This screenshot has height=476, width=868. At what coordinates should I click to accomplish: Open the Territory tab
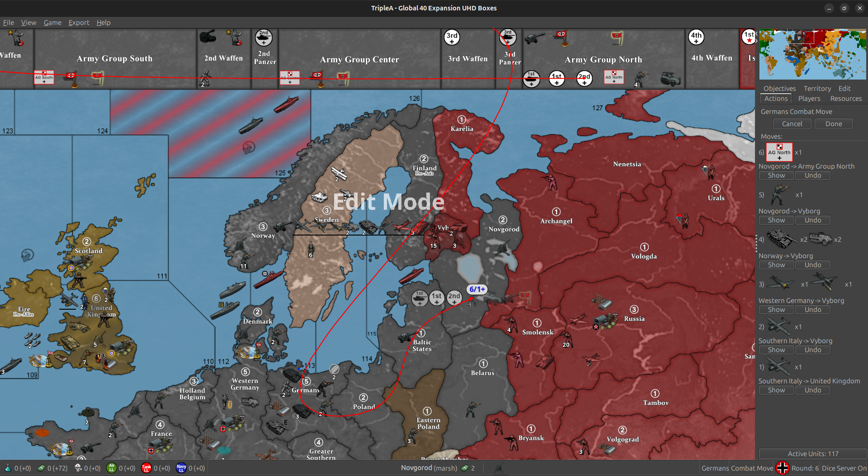tap(817, 88)
